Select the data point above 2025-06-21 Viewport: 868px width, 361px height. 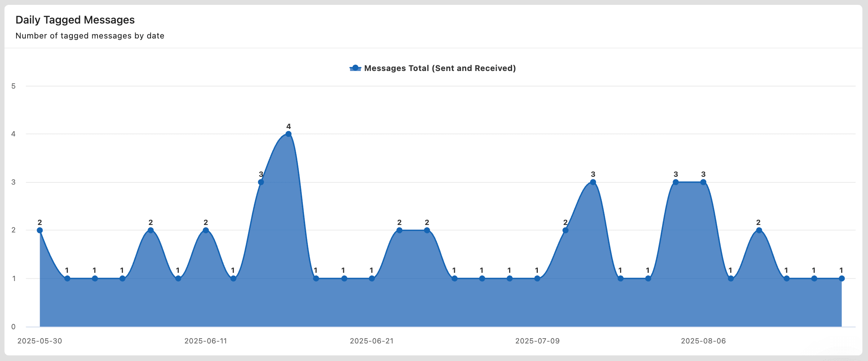point(372,278)
